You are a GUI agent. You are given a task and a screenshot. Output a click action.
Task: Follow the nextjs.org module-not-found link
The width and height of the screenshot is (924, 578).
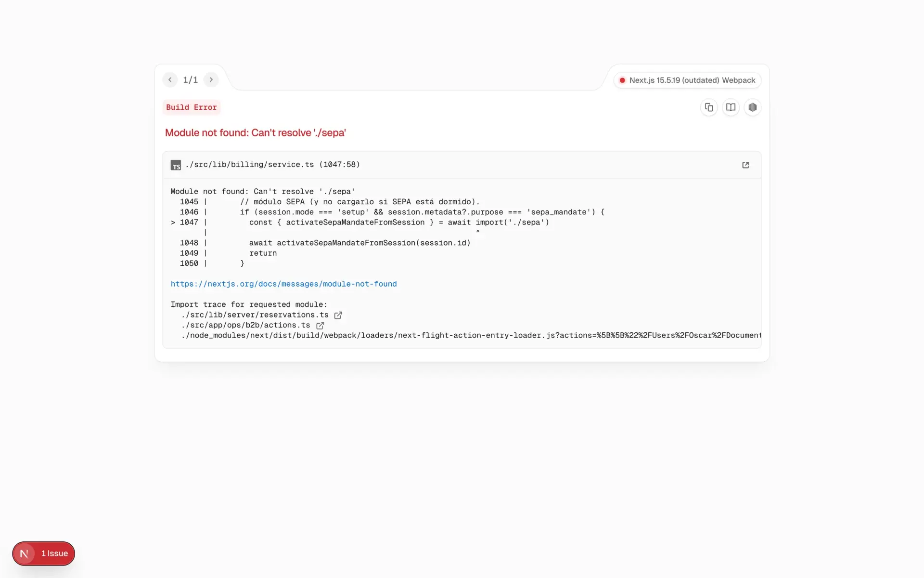(283, 284)
